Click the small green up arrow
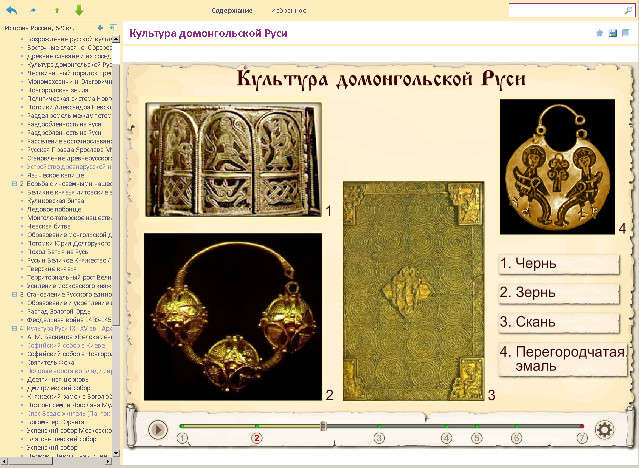The image size is (639, 468). pyautogui.click(x=57, y=11)
